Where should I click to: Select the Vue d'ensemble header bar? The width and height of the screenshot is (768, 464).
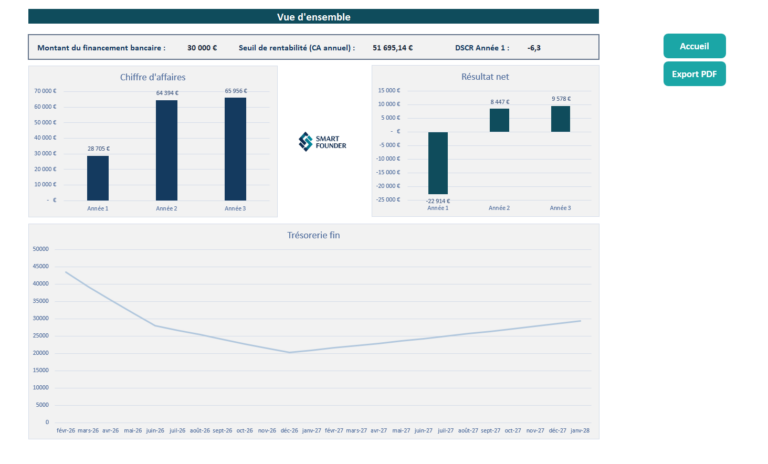point(313,17)
